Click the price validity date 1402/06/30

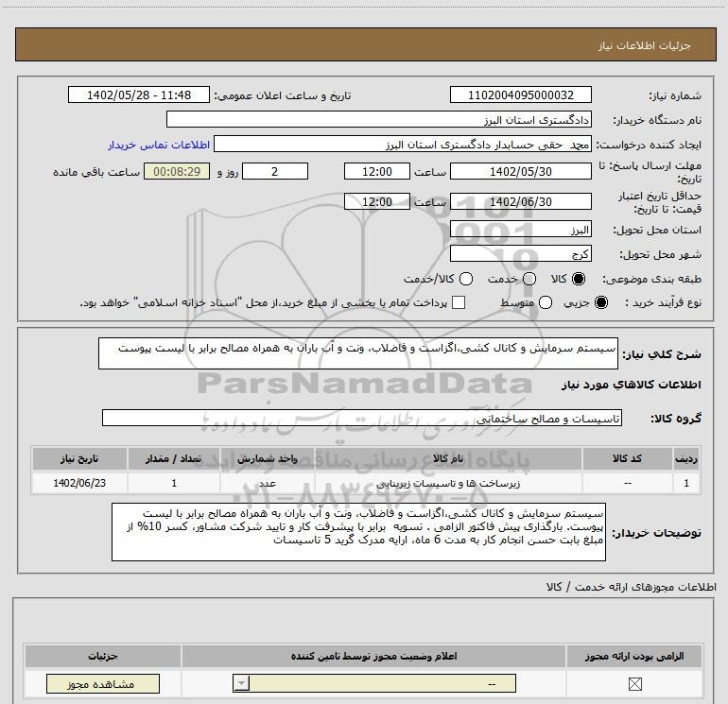pos(520,201)
